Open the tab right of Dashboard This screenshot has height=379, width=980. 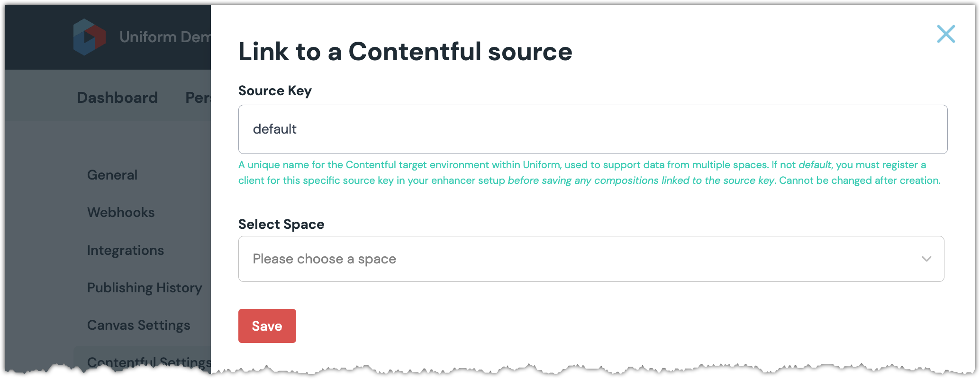click(x=198, y=98)
